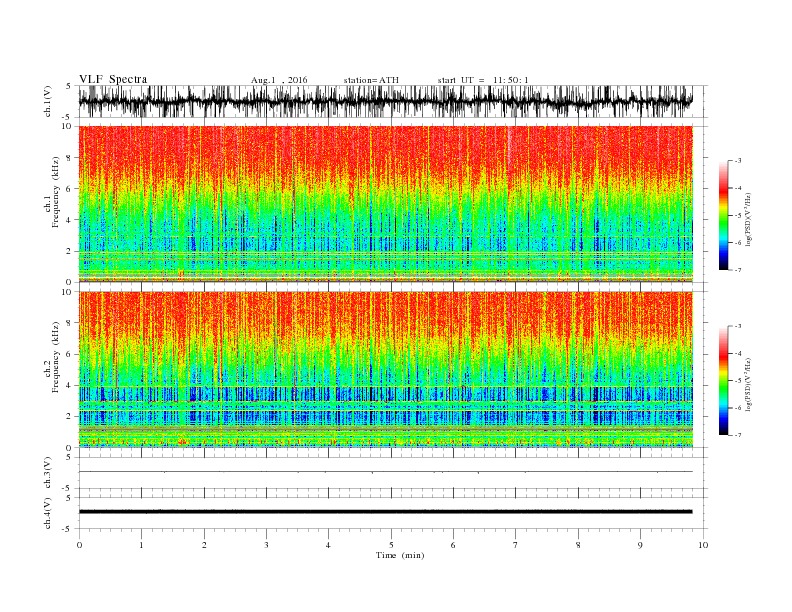Click inside the ch.1 spectrogram panel

pyautogui.click(x=385, y=203)
